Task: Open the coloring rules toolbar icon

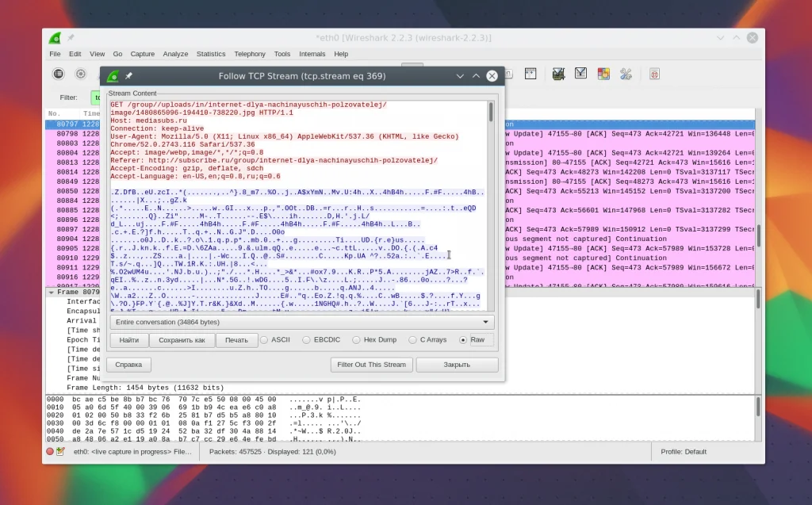Action: 603,74
